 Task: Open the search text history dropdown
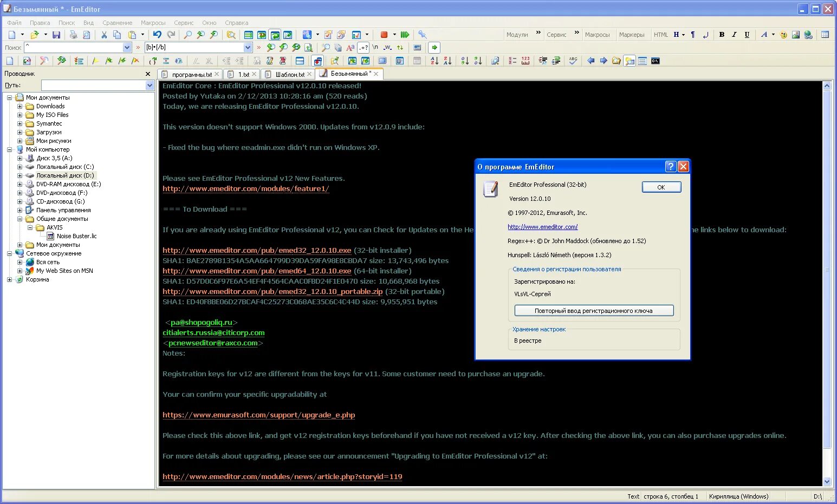127,48
